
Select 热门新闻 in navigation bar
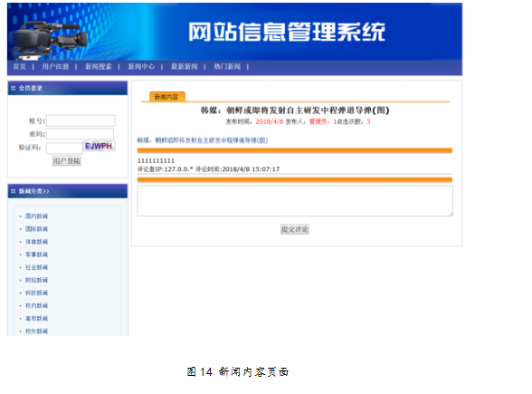tap(227, 67)
